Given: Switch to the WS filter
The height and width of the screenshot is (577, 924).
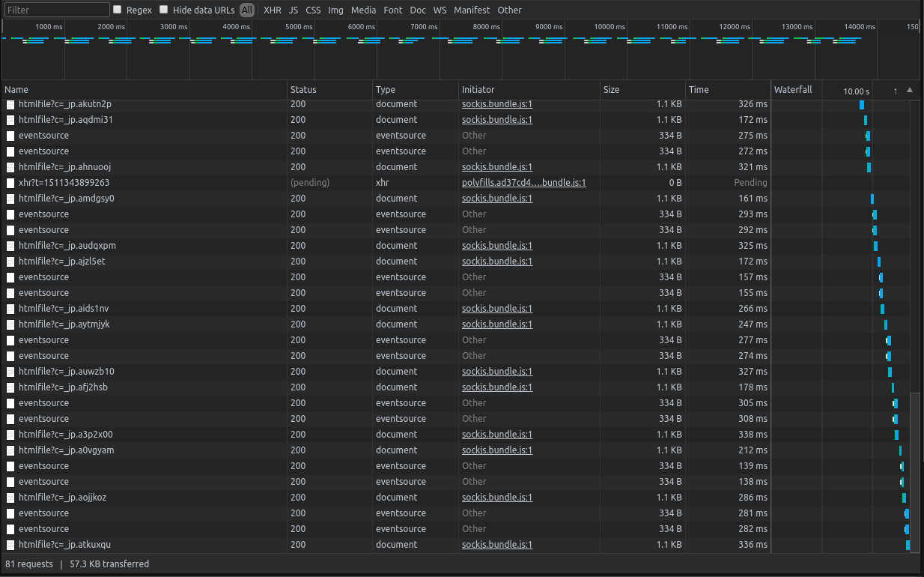Looking at the screenshot, I should click(x=440, y=10).
